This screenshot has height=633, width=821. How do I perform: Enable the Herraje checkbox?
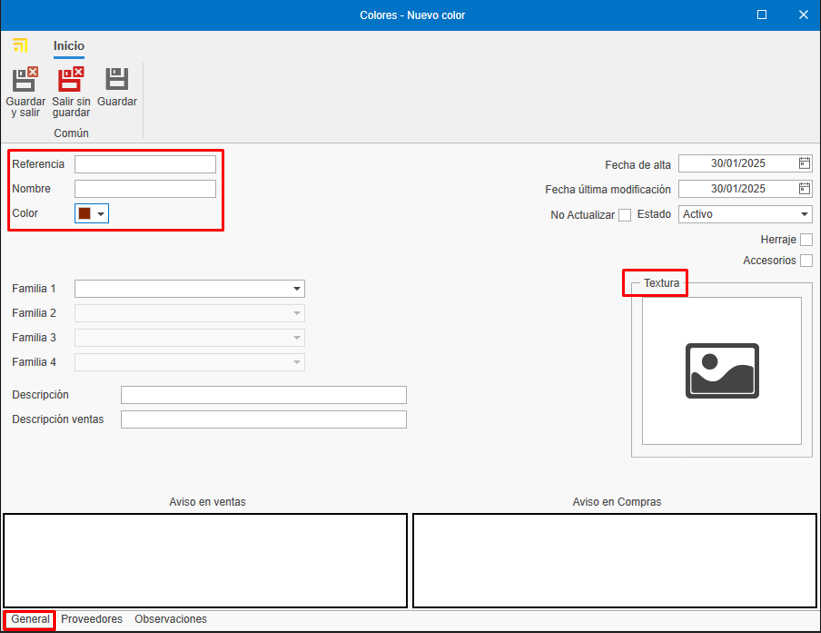pyautogui.click(x=806, y=240)
